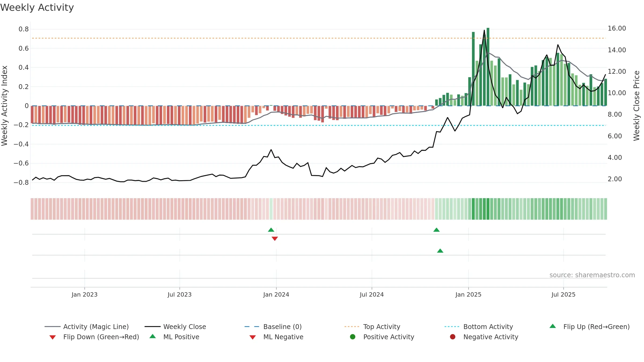644x362 pixels.
Task: Click the Flip Down (Green→Red) legend label
Action: point(101,337)
